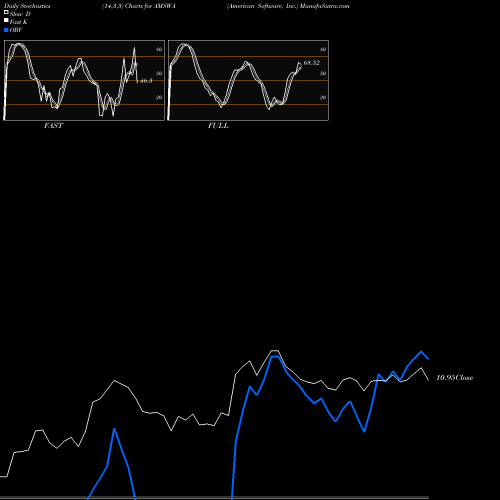Click the Slow D legend swatch
This screenshot has width=500, height=500.
point(6,13)
